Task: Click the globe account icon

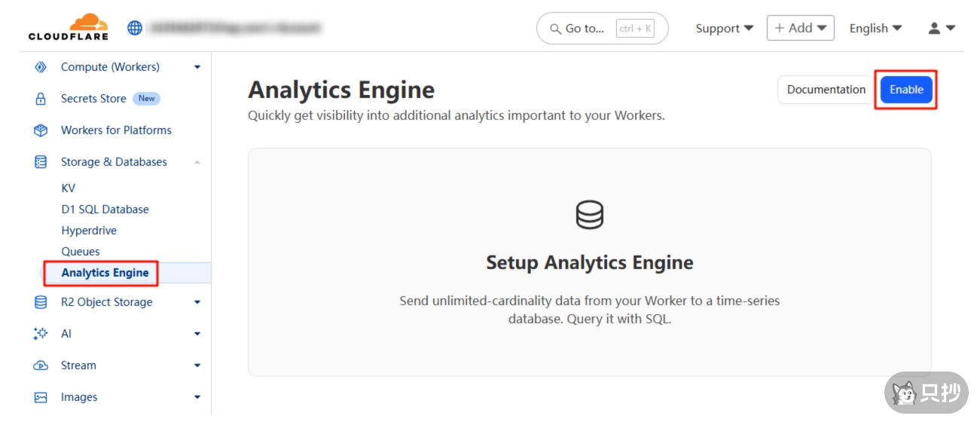Action: 135,28
